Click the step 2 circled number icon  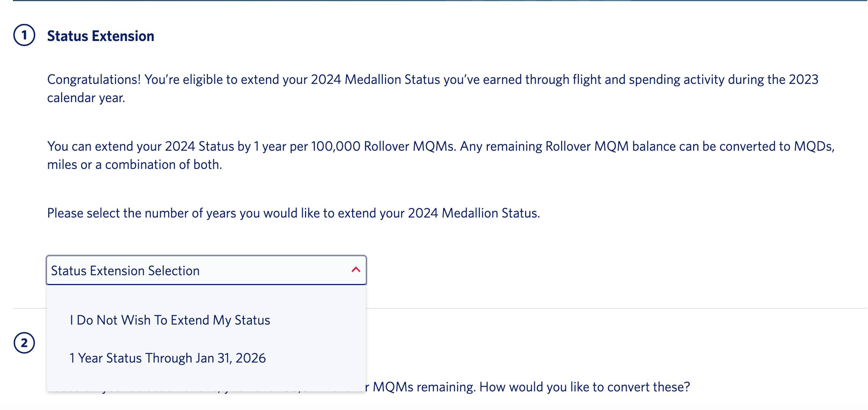click(x=24, y=343)
